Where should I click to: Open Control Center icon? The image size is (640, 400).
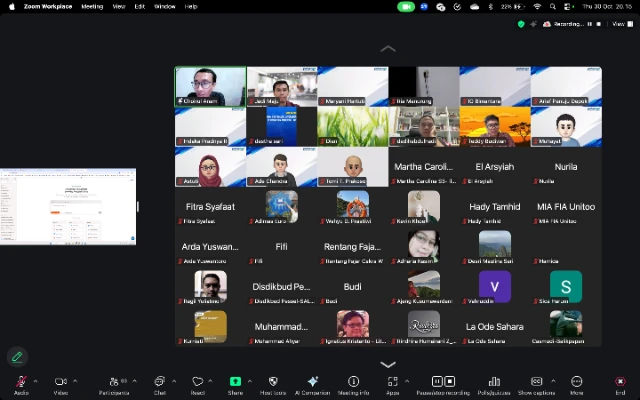tap(569, 7)
